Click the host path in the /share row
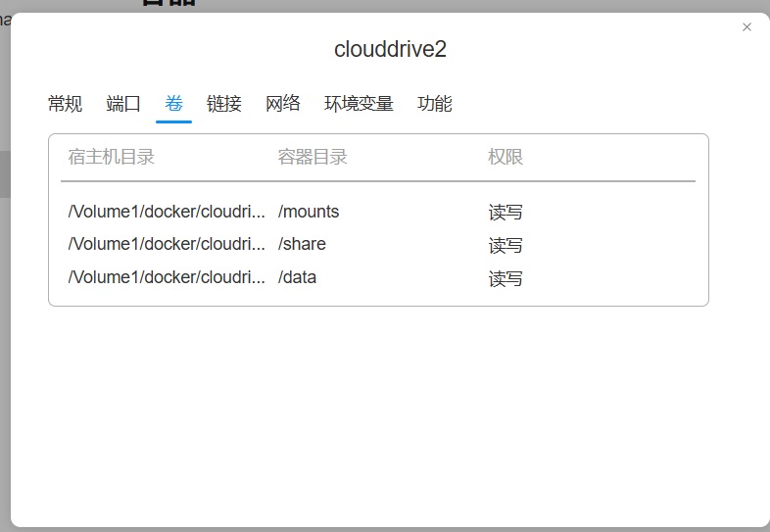Screen dimensions: 770x532 167,244
